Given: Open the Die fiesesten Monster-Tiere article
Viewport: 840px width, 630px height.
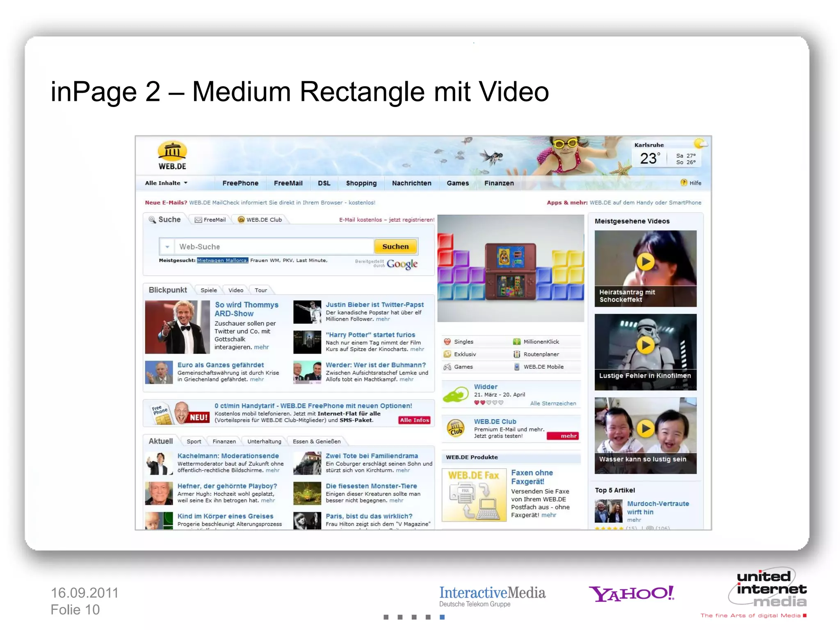Looking at the screenshot, I should pyautogui.click(x=371, y=486).
